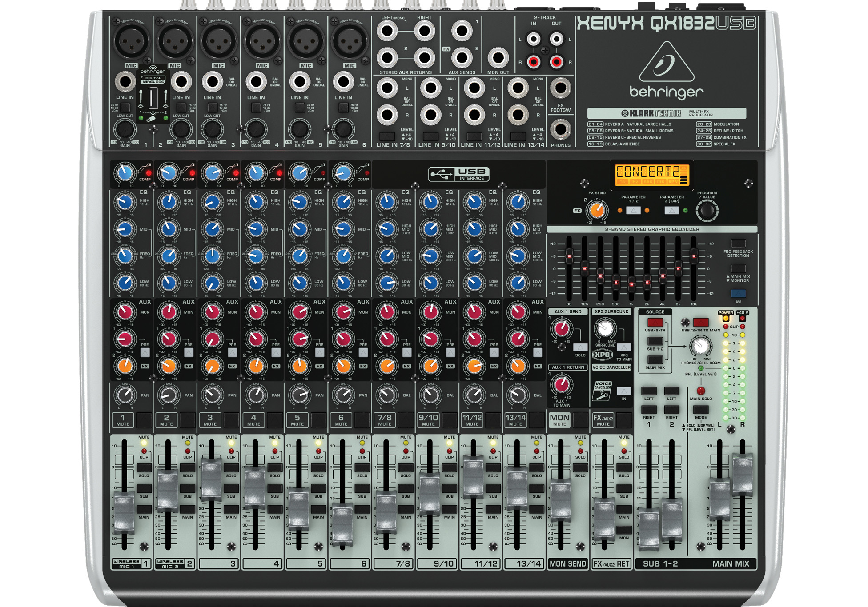Click the XPQ oval logo
Viewport: 868px width, 607px height.
[x=603, y=355]
